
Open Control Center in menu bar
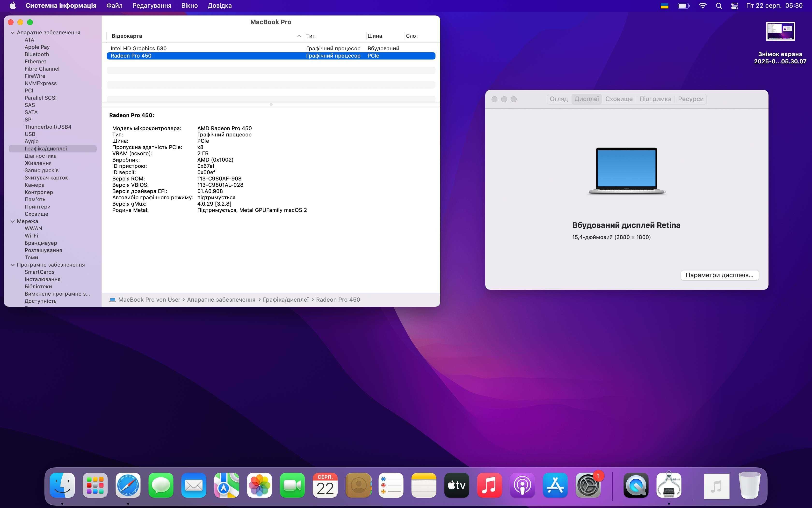[734, 6]
